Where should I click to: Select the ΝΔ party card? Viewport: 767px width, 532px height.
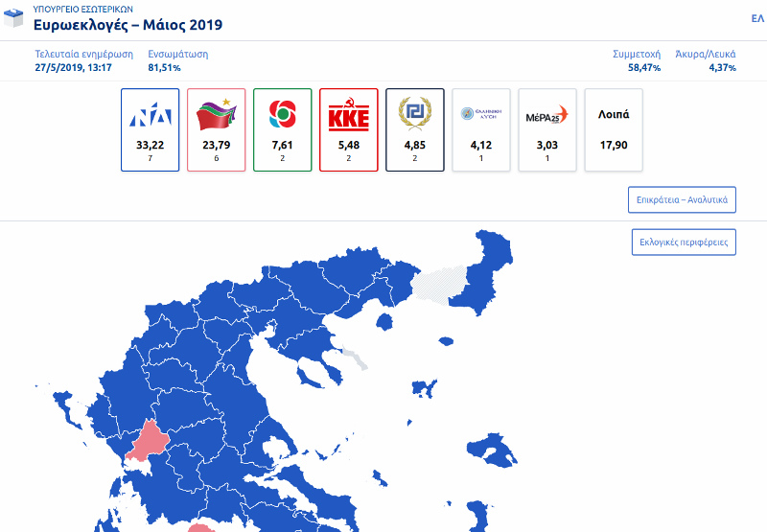click(x=151, y=130)
